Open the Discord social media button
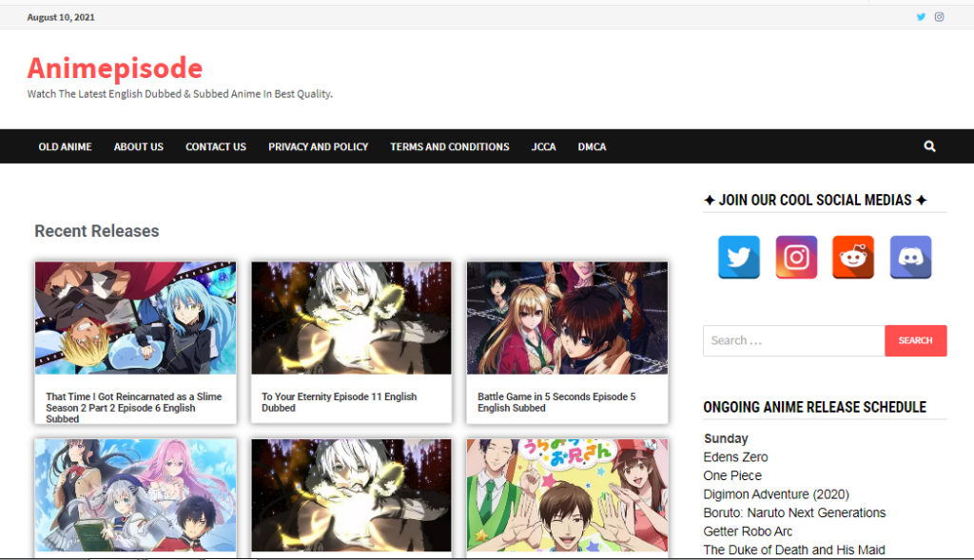Screen dimensions: 974x560 pyautogui.click(x=910, y=257)
